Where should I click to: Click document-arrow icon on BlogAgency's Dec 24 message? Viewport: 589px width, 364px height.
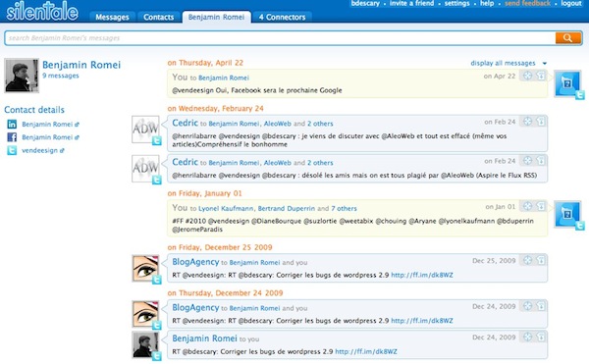pyautogui.click(x=541, y=306)
